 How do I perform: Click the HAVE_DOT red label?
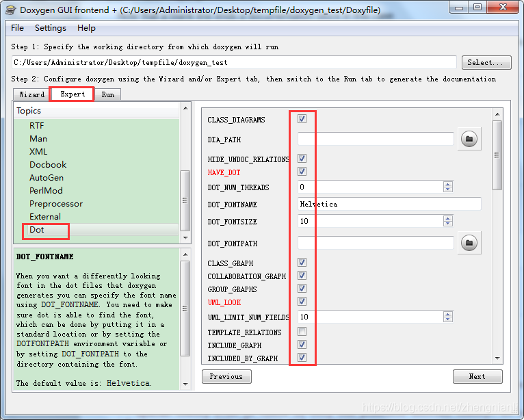(x=224, y=172)
